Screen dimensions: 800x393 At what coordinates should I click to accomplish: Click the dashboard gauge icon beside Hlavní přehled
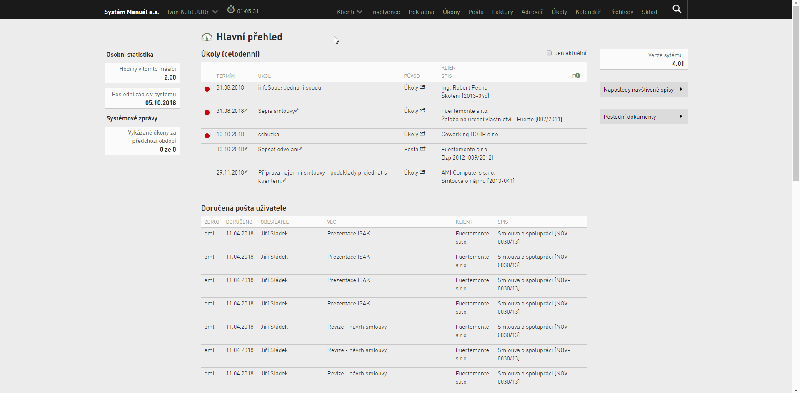pyautogui.click(x=207, y=37)
